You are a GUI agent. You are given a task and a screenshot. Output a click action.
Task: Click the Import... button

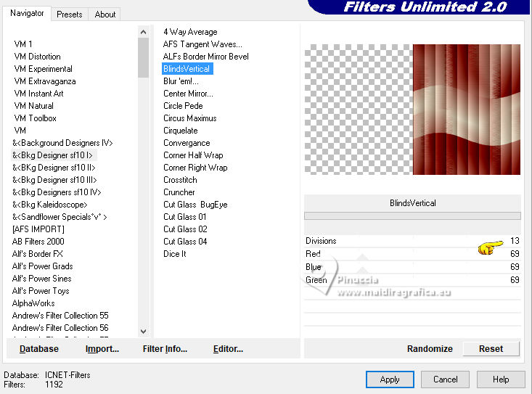click(102, 348)
